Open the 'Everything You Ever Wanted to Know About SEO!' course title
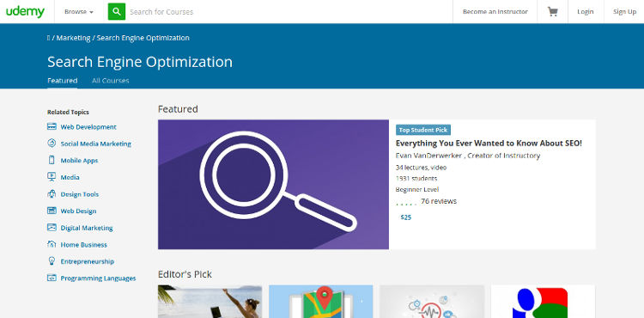The height and width of the screenshot is (318, 644). pyautogui.click(x=489, y=144)
